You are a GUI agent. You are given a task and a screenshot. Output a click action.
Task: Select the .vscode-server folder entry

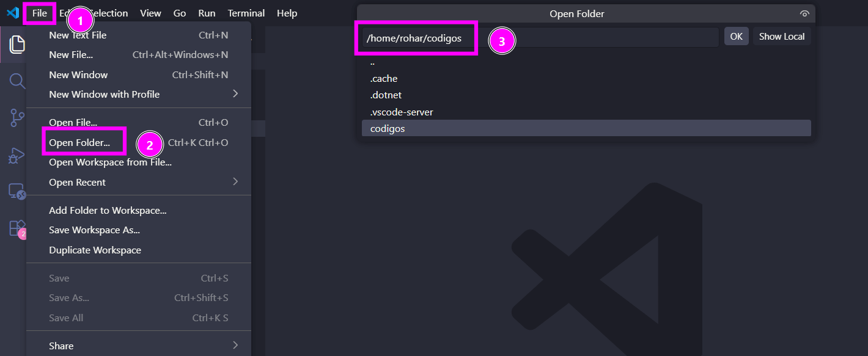[x=586, y=112]
